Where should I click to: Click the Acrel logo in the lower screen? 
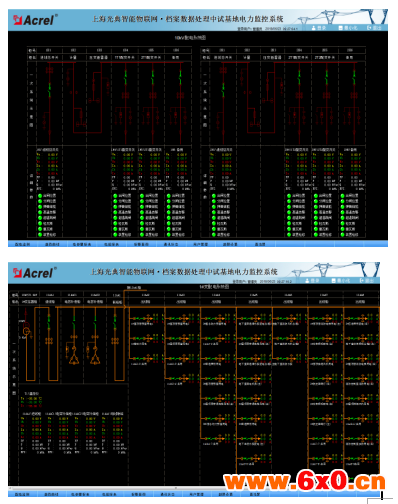click(35, 273)
